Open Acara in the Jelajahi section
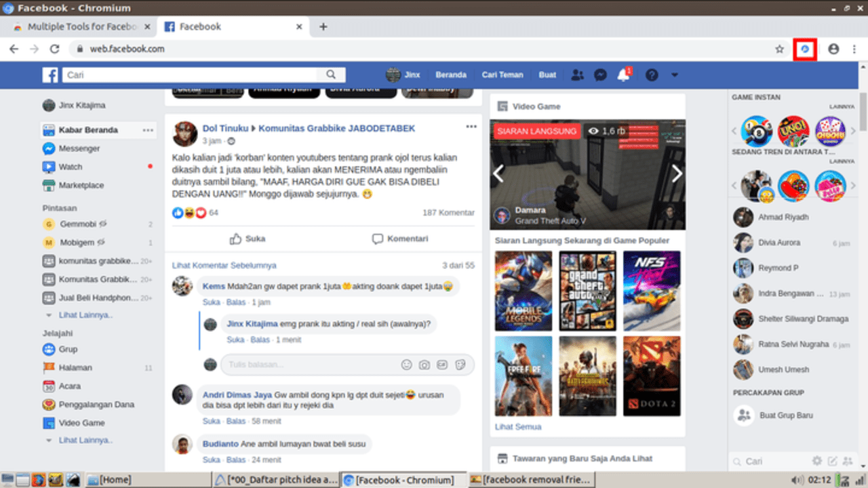The height and width of the screenshot is (488, 868). 62,386
